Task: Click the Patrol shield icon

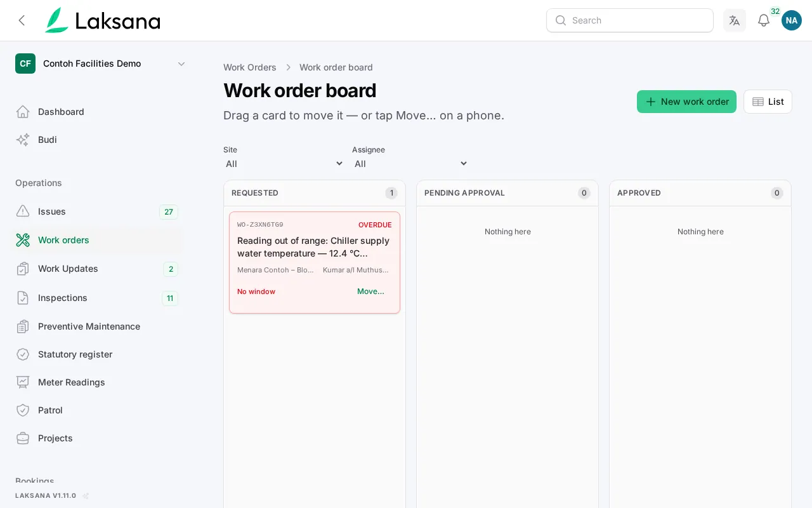Action: tap(23, 410)
